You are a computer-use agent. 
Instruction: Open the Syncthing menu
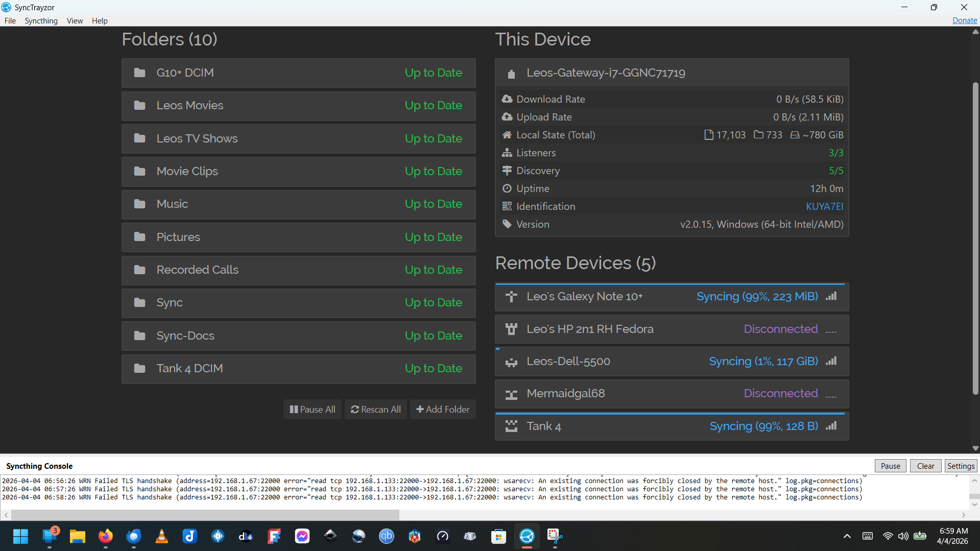pyautogui.click(x=41, y=21)
